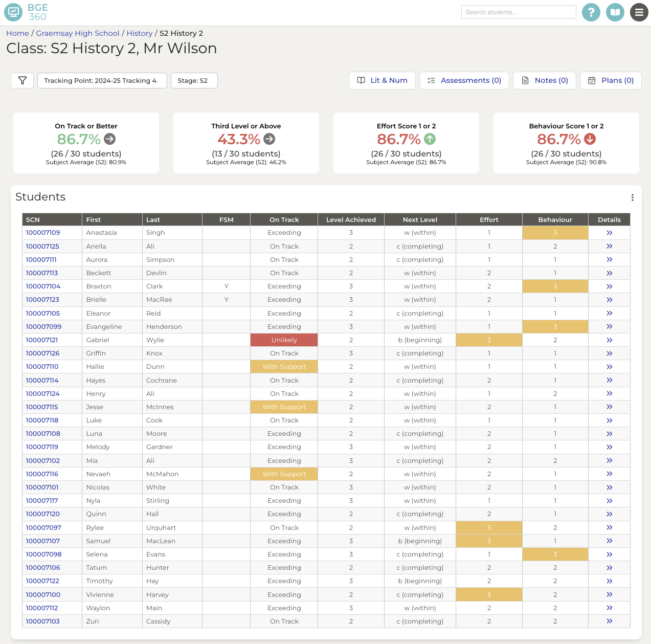Open the Lit & Num view
The height and width of the screenshot is (644, 651).
pyautogui.click(x=382, y=80)
